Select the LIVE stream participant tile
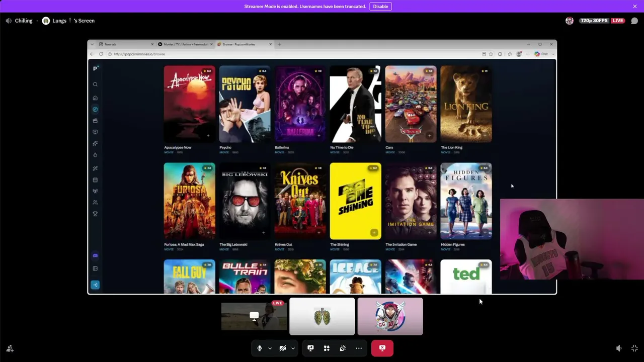Image resolution: width=644 pixels, height=362 pixels. (254, 316)
